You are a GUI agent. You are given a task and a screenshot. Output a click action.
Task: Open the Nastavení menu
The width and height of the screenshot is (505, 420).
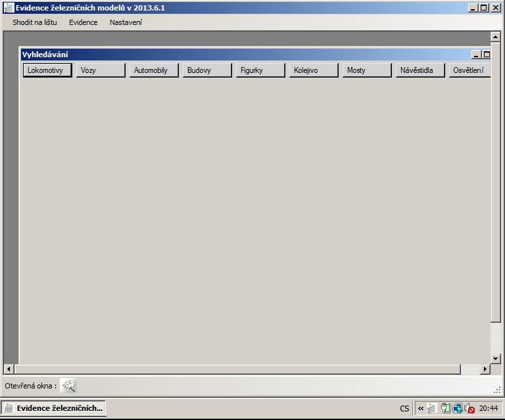click(126, 22)
